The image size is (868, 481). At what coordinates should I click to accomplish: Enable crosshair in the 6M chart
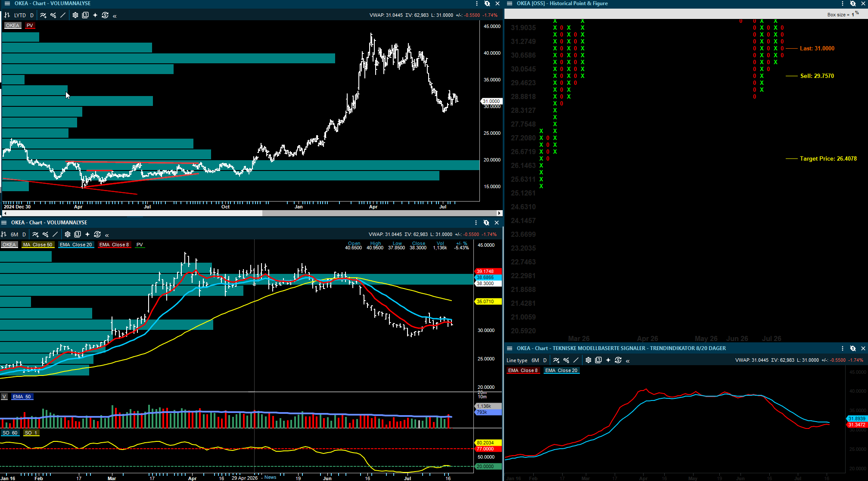(87, 234)
